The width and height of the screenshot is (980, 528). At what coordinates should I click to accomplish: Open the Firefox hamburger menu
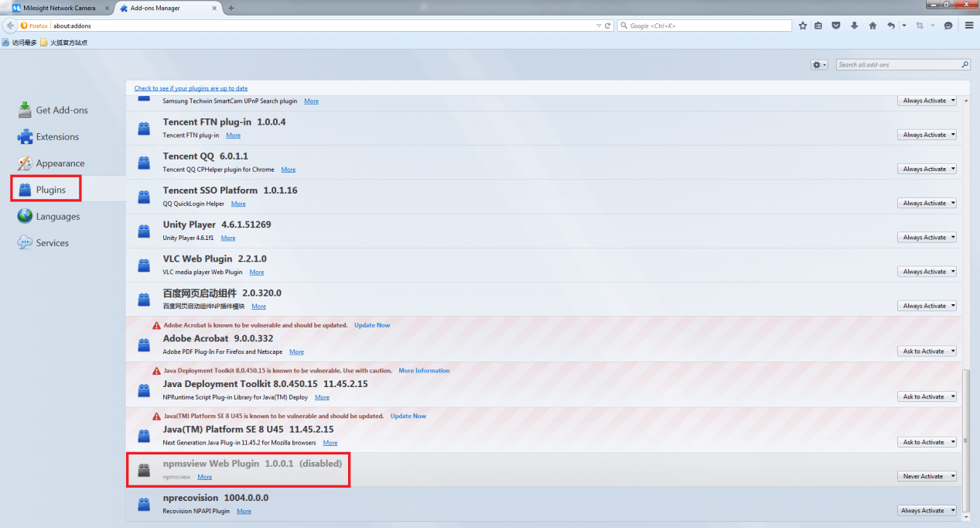[969, 26]
